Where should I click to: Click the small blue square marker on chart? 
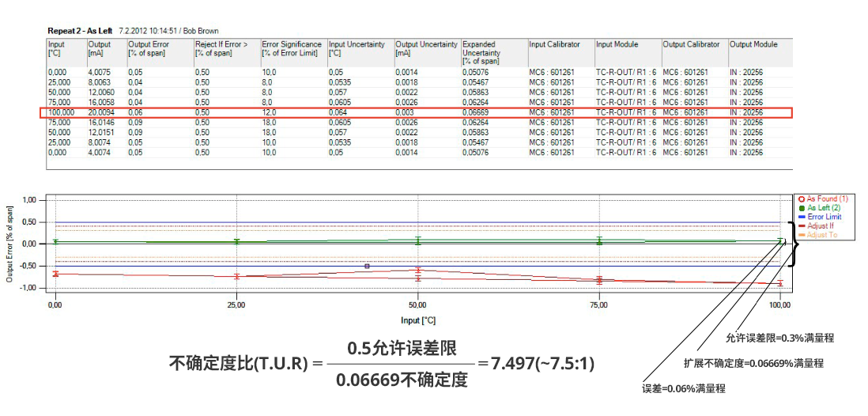point(367,267)
